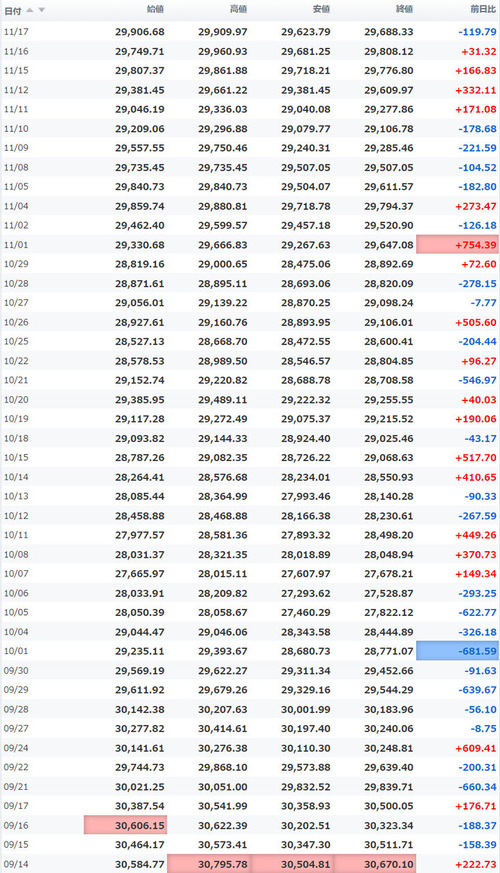The height and width of the screenshot is (873, 500).
Task: Select the 10/01 date cell
Action: (16, 651)
